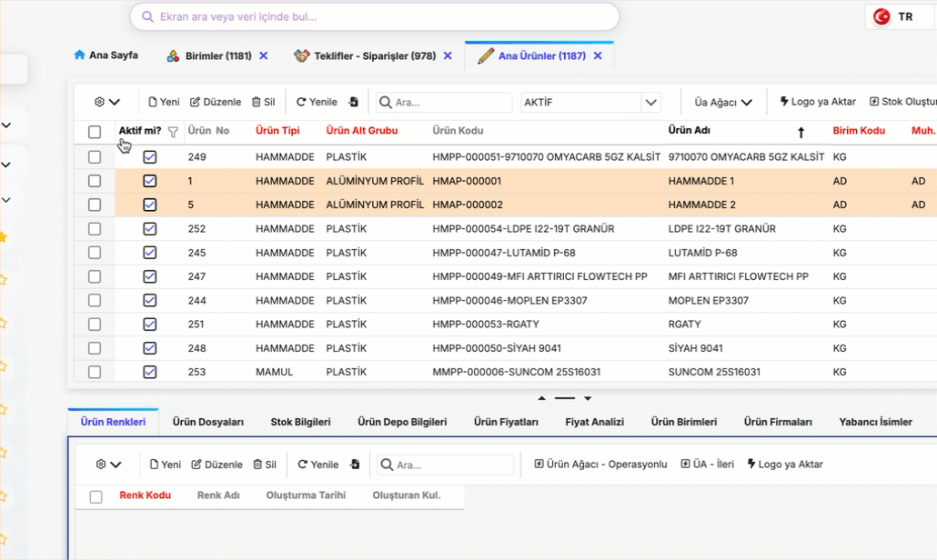Image resolution: width=937 pixels, height=560 pixels.
Task: Select the row checkbox for product 249
Action: (x=95, y=157)
